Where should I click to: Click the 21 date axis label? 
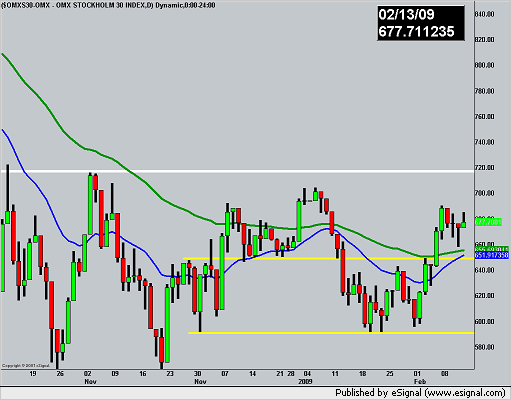pyautogui.click(x=280, y=374)
